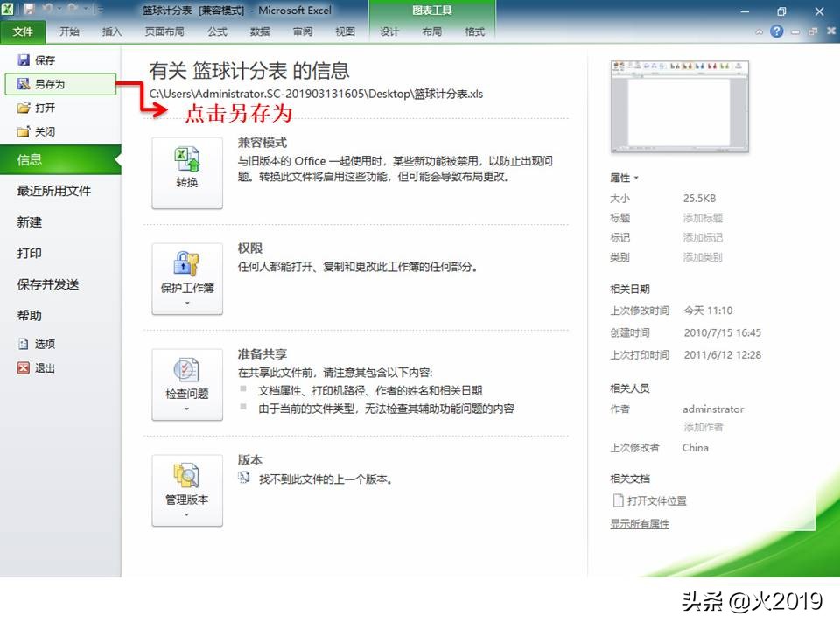Viewport: 840px width, 630px height.
Task: Show 最近所用文件 recent files
Action: 54,191
